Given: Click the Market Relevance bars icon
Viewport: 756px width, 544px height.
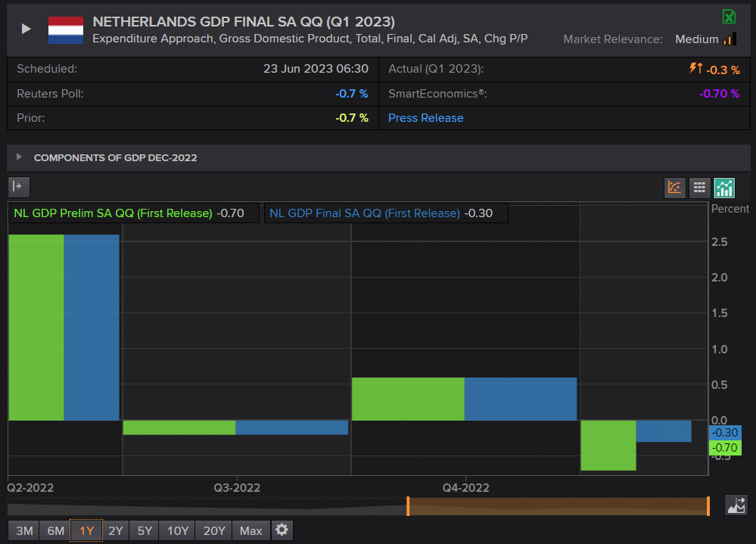Looking at the screenshot, I should click(x=730, y=39).
